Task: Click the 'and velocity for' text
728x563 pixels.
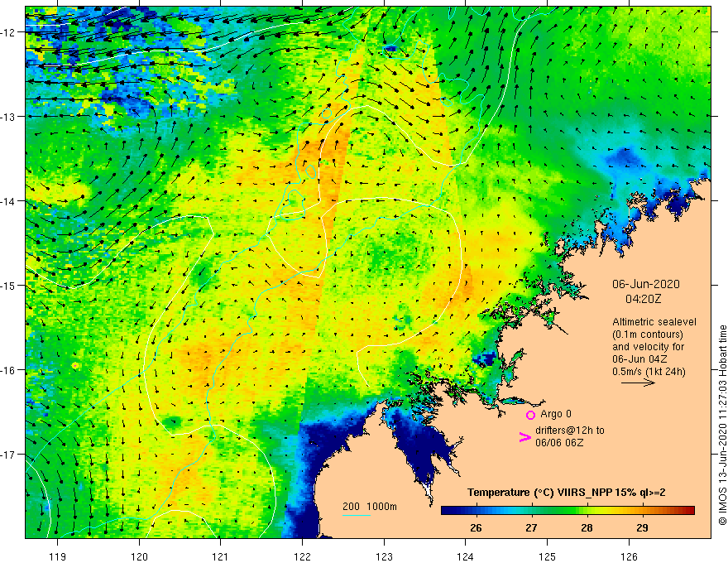Action: pos(648,347)
